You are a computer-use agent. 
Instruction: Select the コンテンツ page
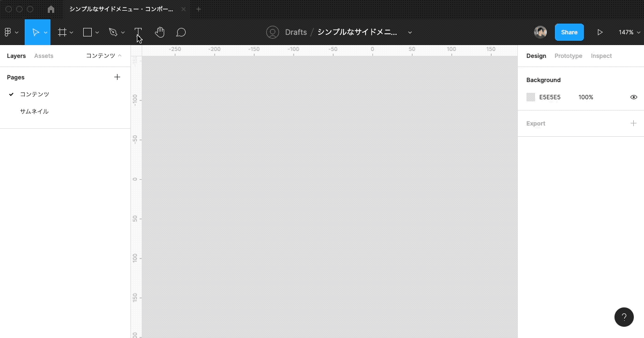35,94
